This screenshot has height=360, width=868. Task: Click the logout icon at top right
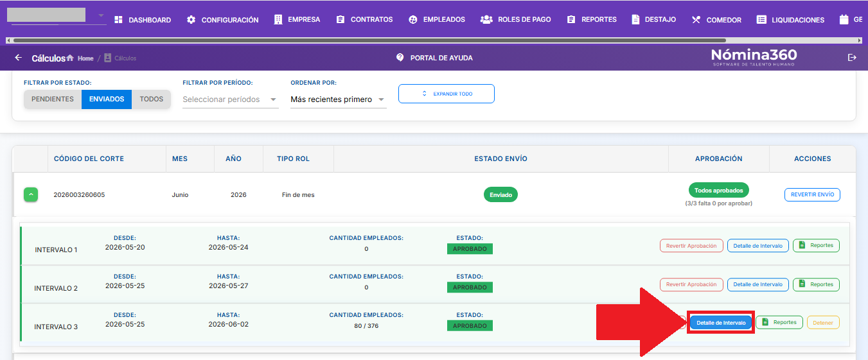tap(853, 58)
